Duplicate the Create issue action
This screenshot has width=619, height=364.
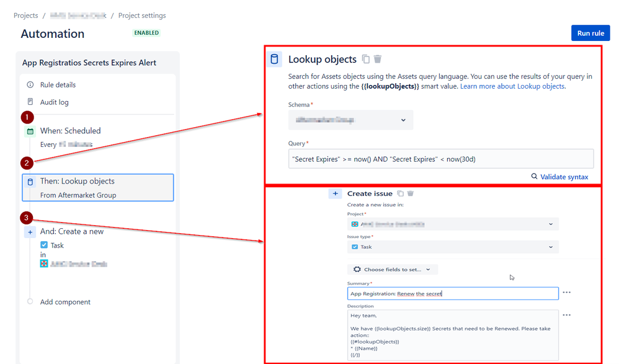[400, 193]
